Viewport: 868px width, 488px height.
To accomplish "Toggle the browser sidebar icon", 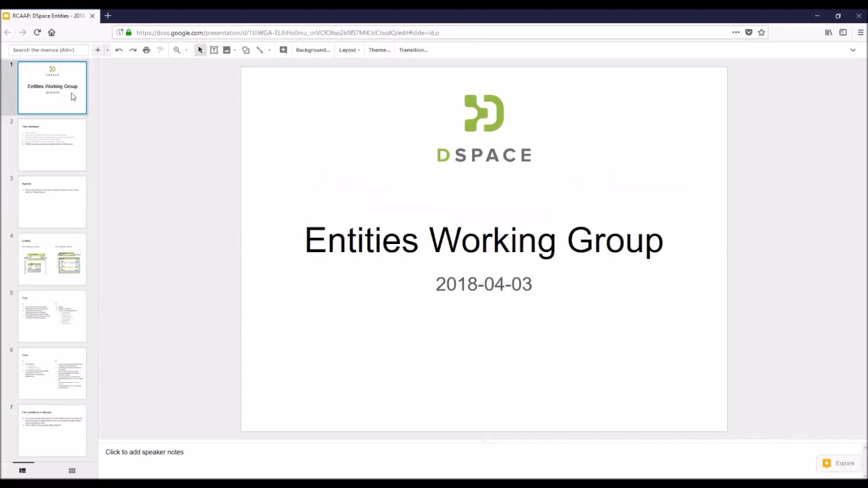I will [844, 33].
